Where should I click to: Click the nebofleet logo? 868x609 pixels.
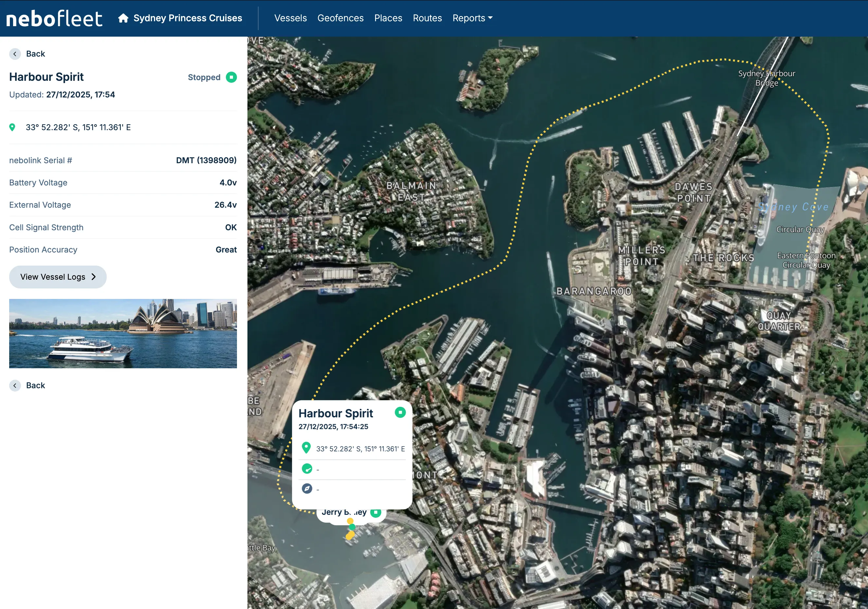point(54,19)
